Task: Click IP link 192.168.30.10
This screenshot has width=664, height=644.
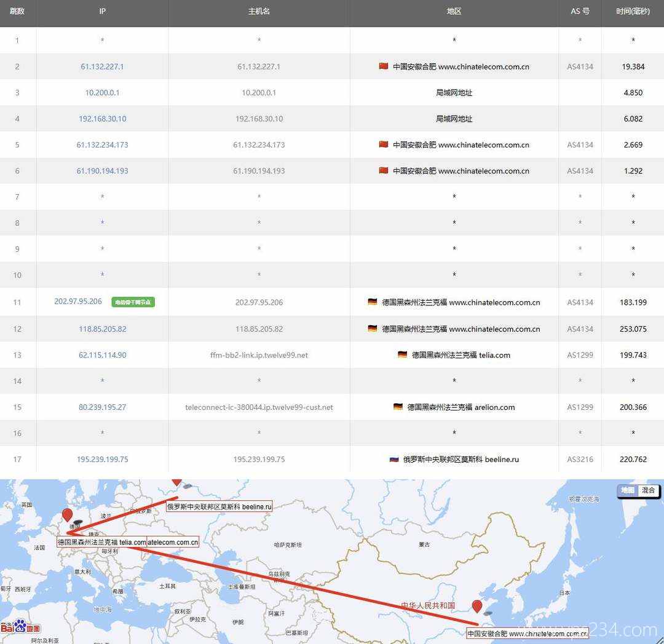Action: coord(102,119)
